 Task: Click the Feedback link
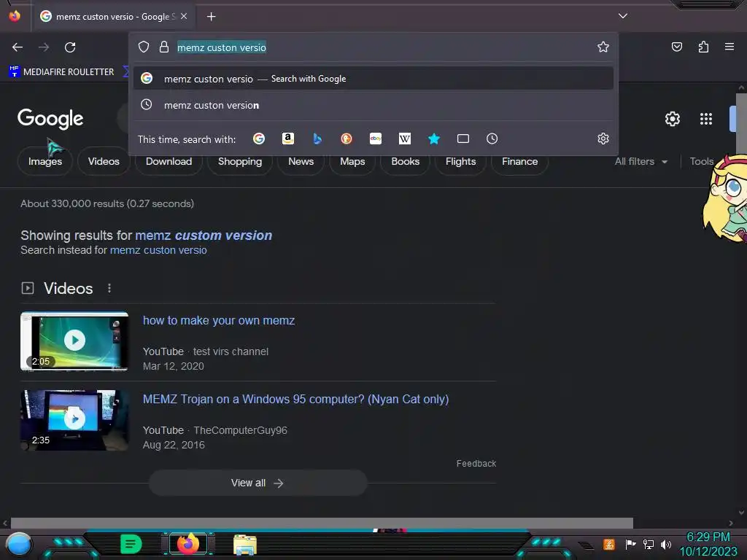476,463
